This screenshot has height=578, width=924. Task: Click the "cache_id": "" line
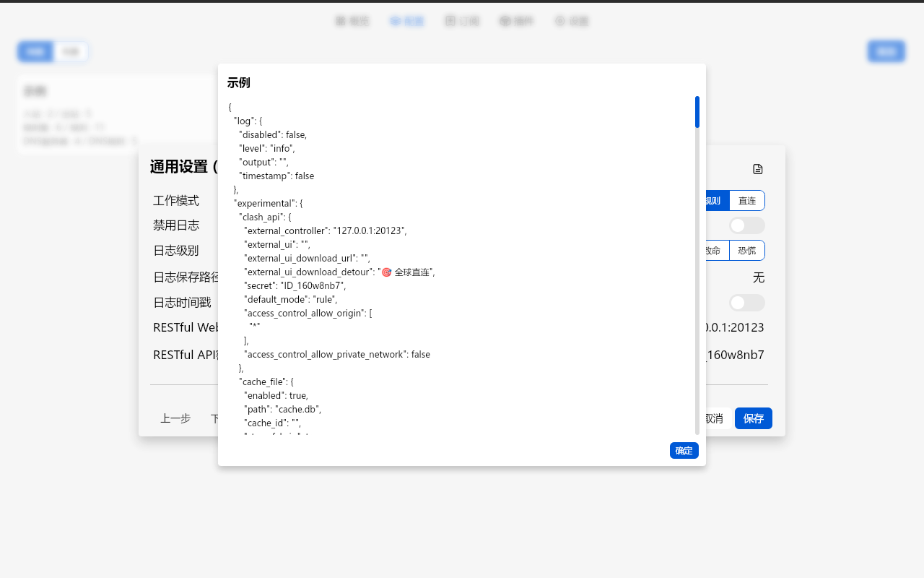coord(272,423)
